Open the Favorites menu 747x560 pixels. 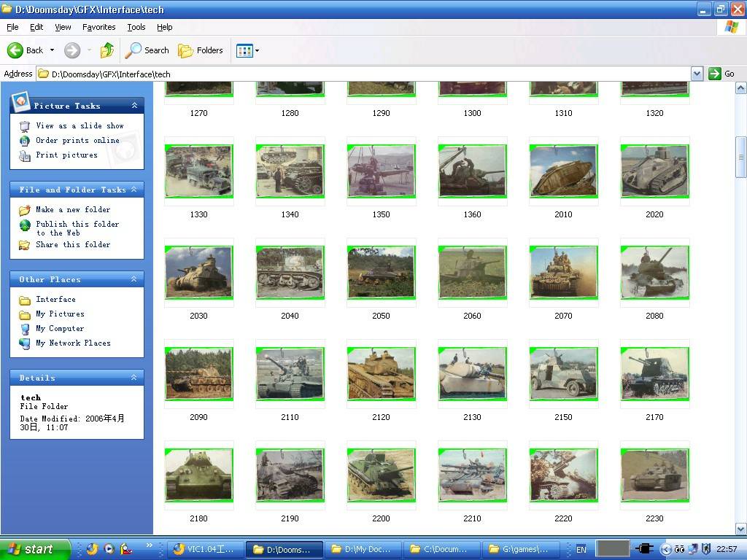(98, 27)
